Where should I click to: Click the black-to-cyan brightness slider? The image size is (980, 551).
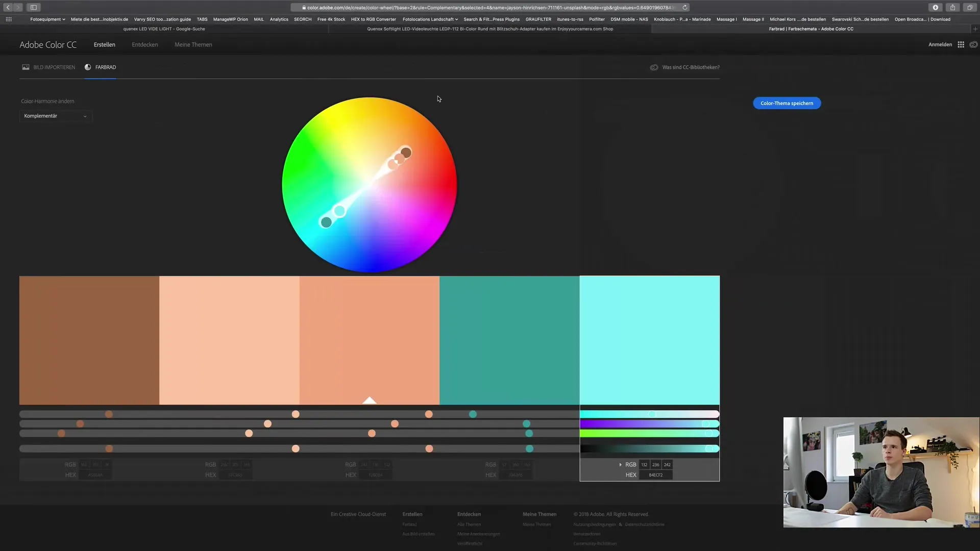tap(650, 449)
